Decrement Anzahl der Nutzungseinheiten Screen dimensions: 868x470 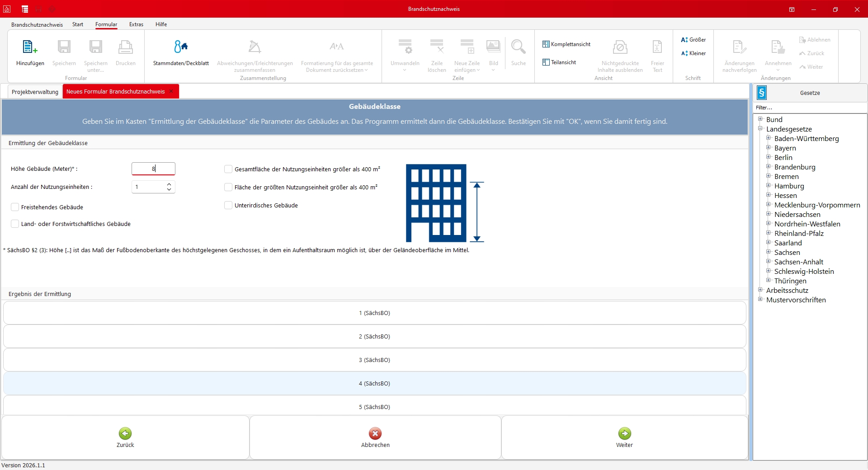[169, 190]
